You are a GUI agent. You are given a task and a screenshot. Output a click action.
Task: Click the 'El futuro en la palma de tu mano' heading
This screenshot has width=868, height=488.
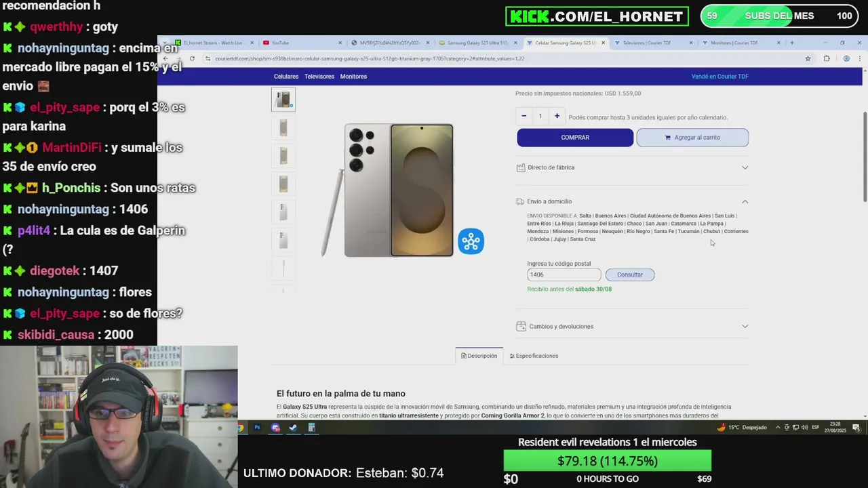(341, 394)
